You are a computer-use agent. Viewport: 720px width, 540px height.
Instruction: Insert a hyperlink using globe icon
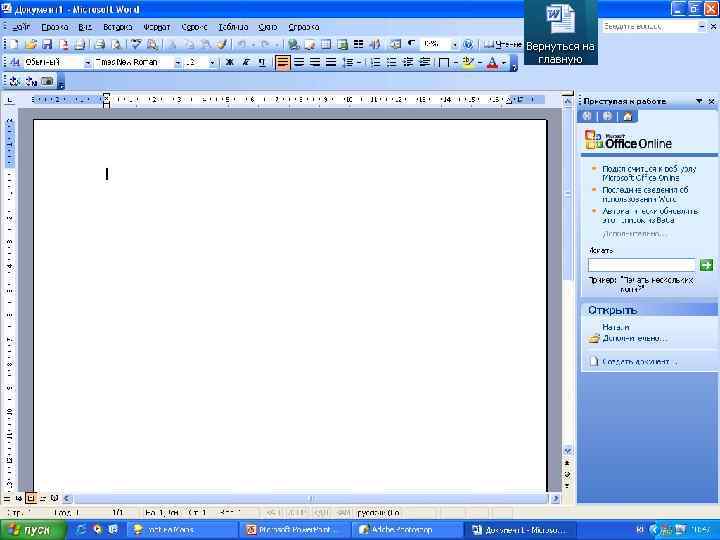tap(293, 45)
